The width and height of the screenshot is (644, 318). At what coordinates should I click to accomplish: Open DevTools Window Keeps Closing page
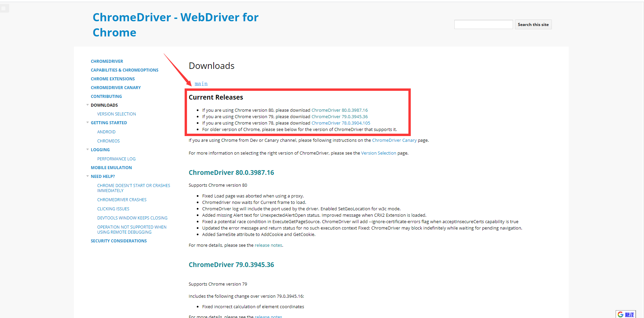(x=132, y=218)
